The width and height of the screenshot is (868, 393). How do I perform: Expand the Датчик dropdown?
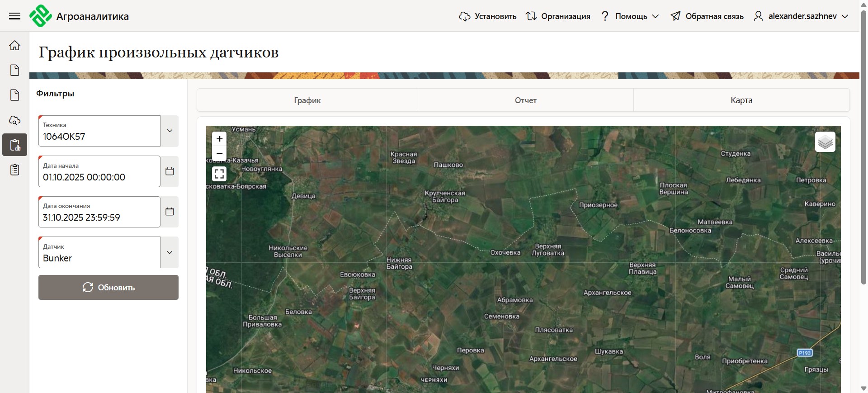coord(170,252)
